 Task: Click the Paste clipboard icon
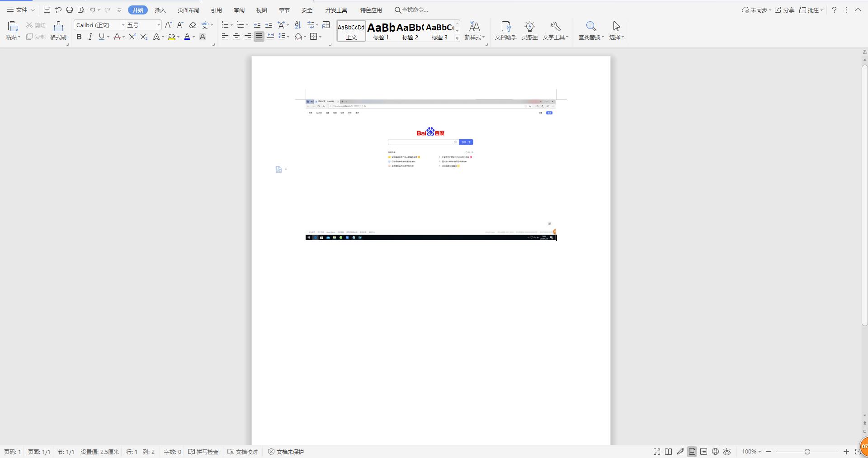coord(13,27)
